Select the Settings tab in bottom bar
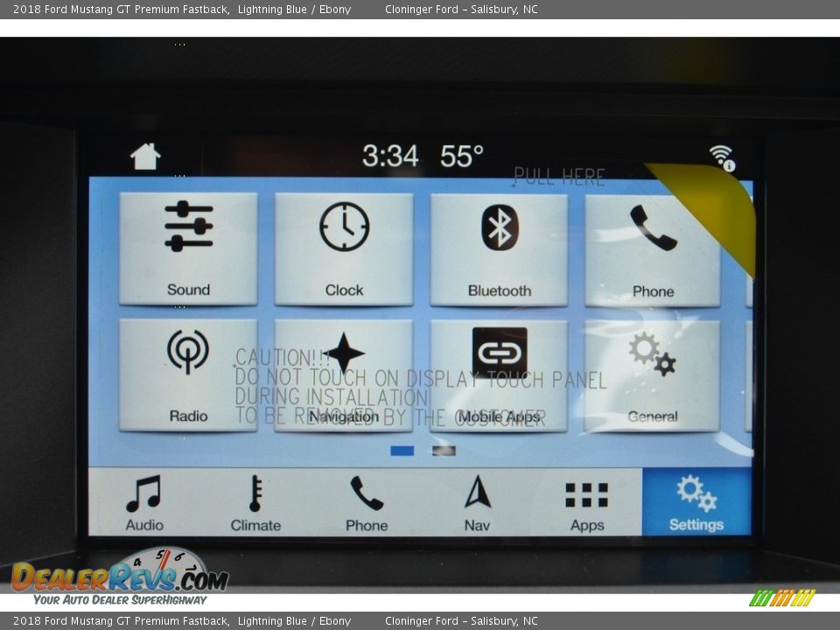This screenshot has height=630, width=840. click(696, 502)
